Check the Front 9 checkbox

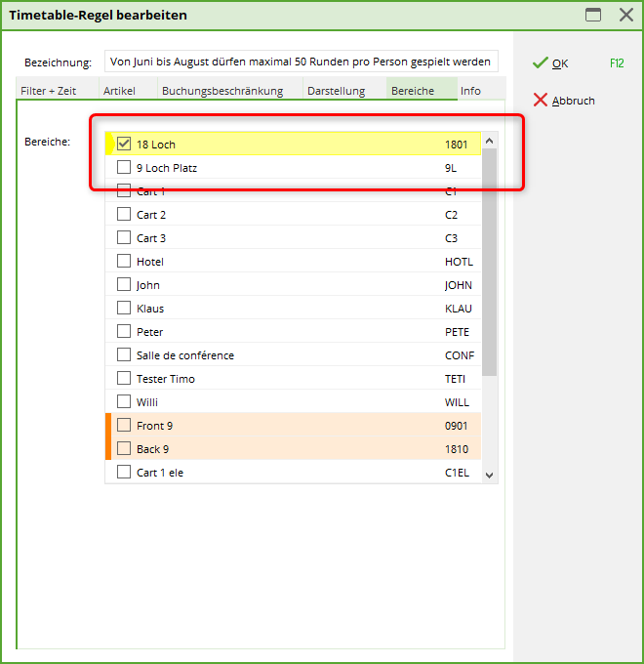(x=124, y=425)
